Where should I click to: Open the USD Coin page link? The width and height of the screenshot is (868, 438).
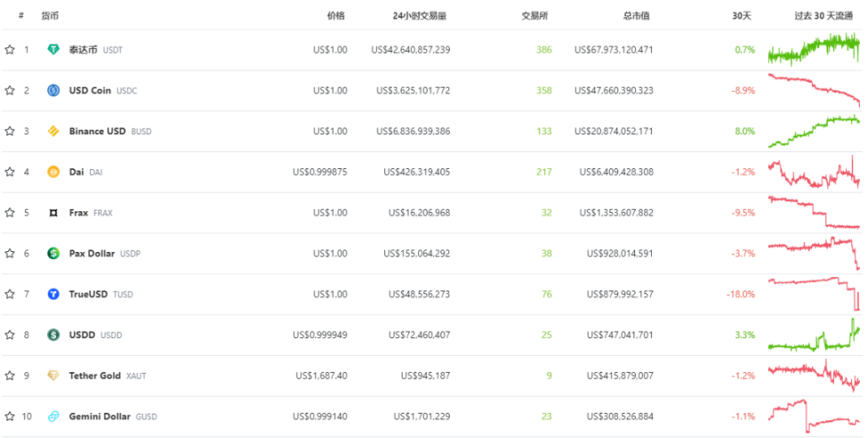(x=89, y=90)
